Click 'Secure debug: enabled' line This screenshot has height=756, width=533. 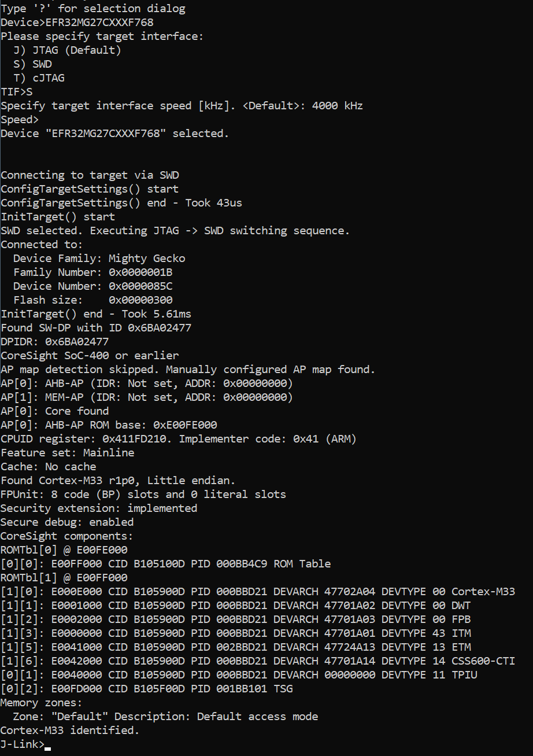click(67, 522)
